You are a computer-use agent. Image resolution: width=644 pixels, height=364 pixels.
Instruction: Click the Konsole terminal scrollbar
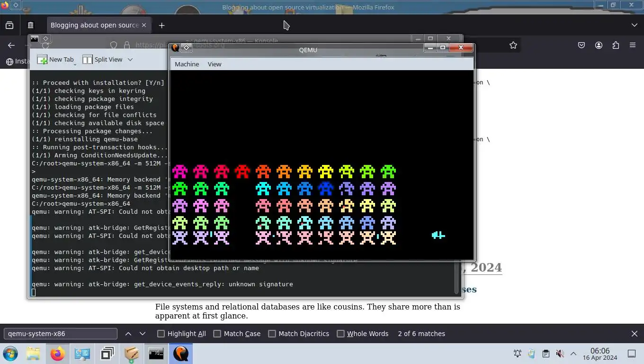pos(457,277)
